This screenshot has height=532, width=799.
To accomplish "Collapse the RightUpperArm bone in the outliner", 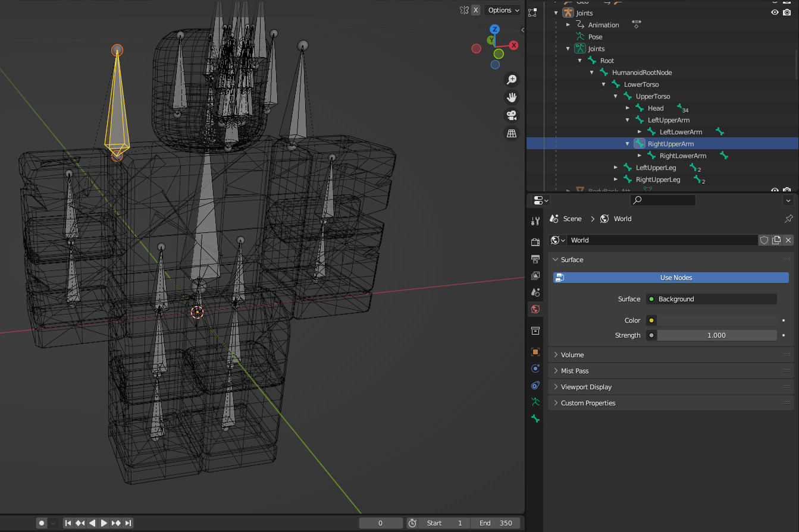I will tap(627, 143).
